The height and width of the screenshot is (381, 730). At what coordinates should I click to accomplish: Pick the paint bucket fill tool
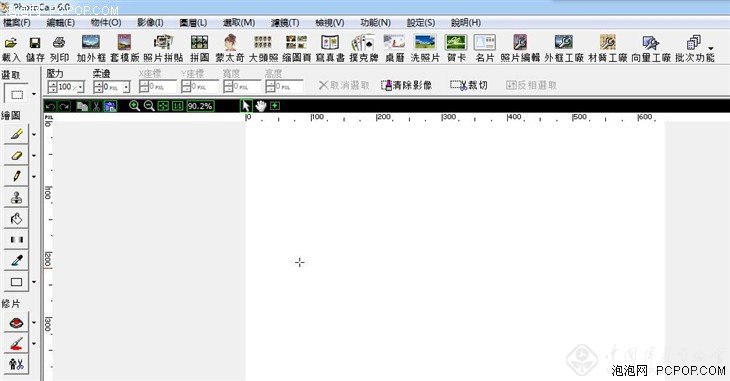(16, 218)
